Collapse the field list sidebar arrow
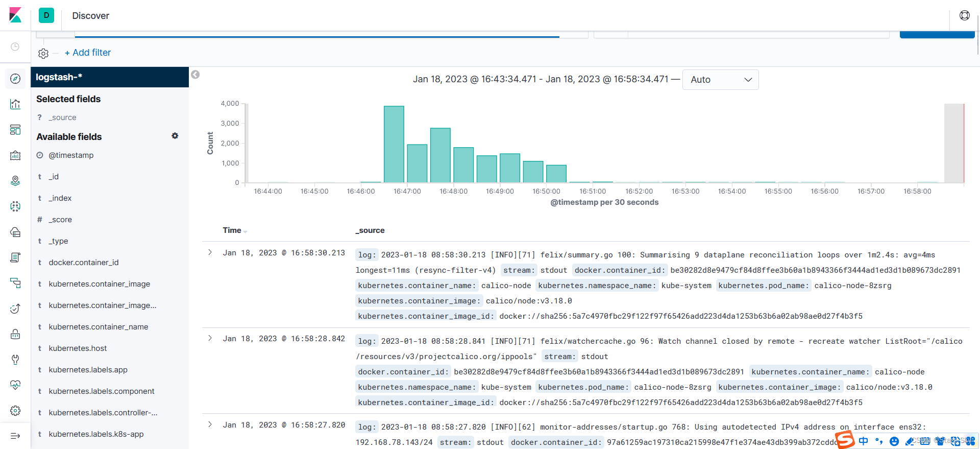This screenshot has width=980, height=449. pos(195,75)
